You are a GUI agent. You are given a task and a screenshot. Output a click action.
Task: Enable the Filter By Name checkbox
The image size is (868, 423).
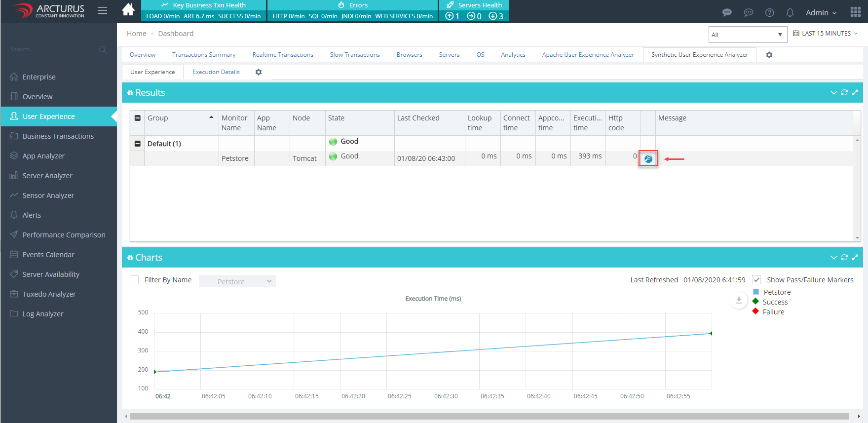pos(134,280)
